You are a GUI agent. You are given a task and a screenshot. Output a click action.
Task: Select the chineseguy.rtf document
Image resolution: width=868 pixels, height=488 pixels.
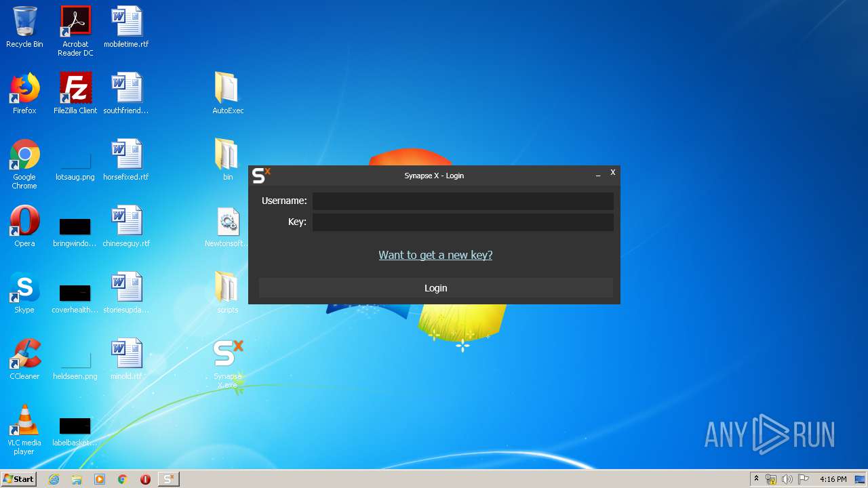pyautogui.click(x=126, y=226)
